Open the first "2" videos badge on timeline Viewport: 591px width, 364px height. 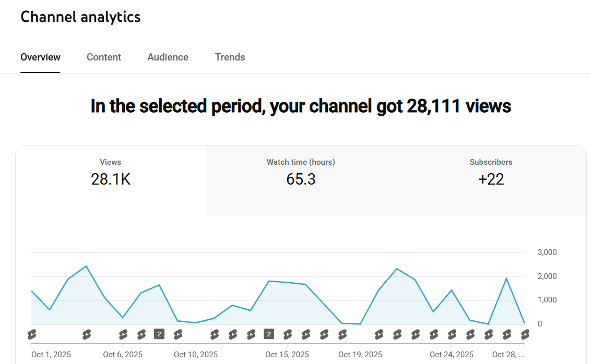(x=159, y=334)
